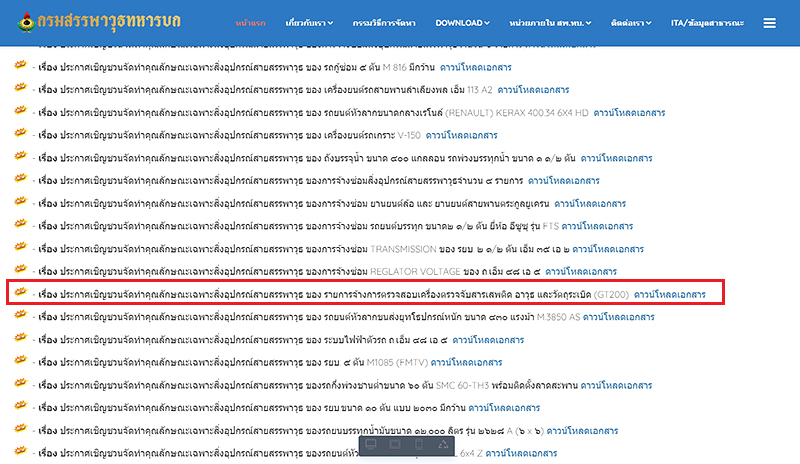Download document for SMC 60-TH3 row
The image size is (800, 464).
point(616,385)
